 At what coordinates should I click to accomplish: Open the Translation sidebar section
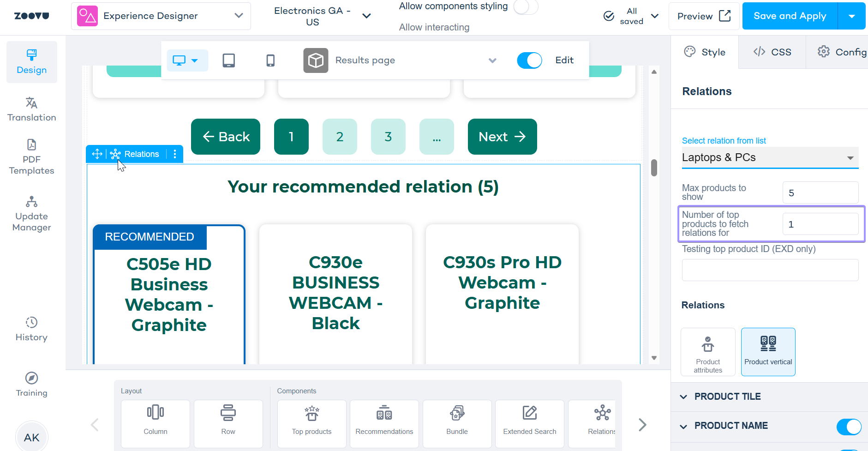coord(32,109)
